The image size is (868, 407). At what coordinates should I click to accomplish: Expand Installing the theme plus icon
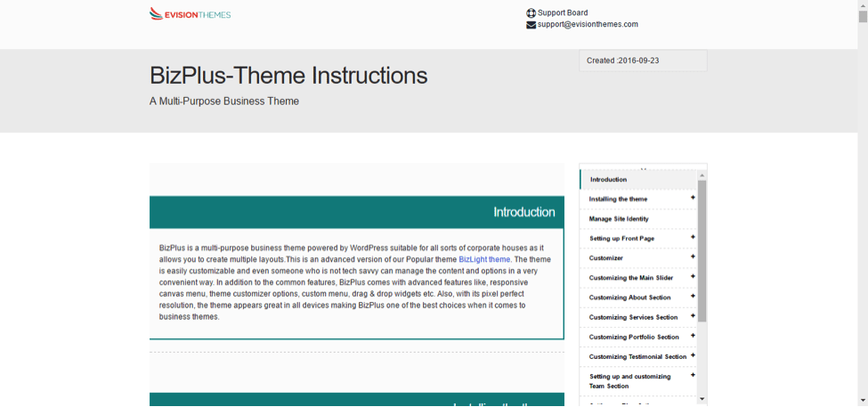(x=693, y=198)
